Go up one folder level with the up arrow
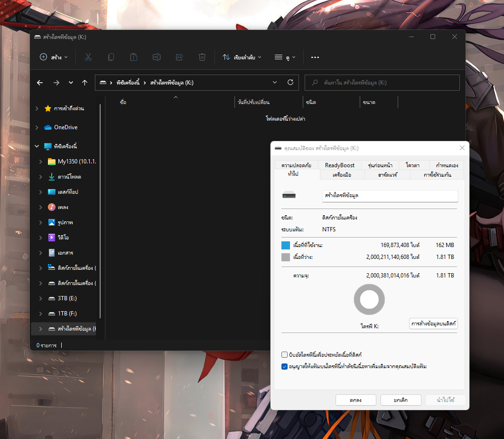Screen dimensions: 504x439 [84, 83]
